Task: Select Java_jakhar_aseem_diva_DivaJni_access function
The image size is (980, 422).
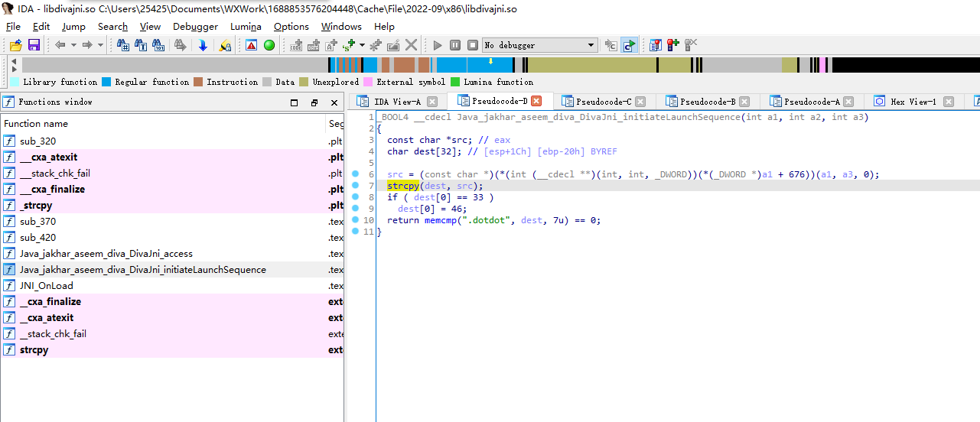Action: [172, 254]
